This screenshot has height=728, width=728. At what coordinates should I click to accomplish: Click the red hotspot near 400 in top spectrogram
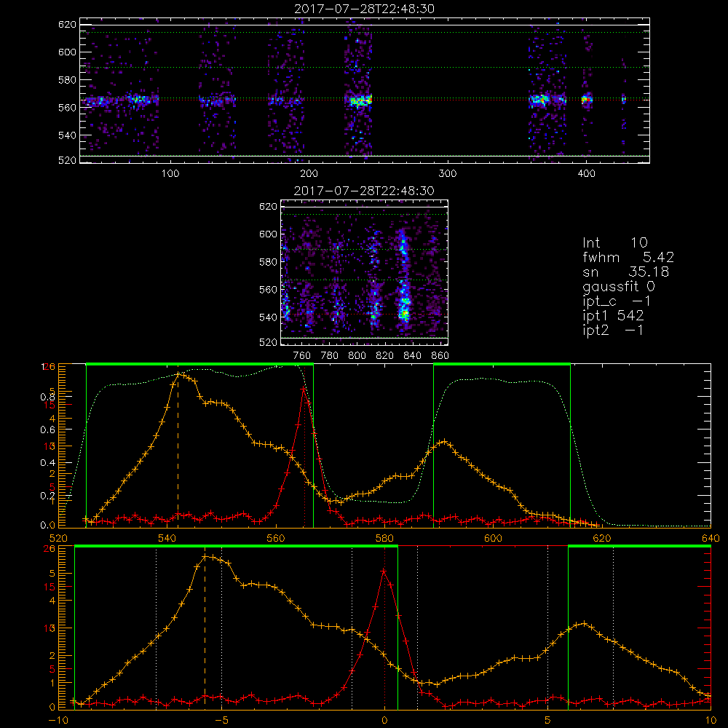click(587, 99)
